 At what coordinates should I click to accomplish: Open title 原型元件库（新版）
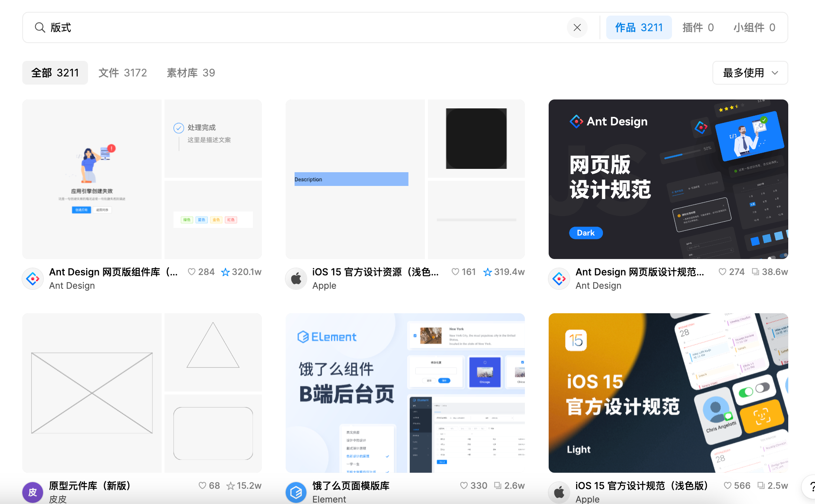pyautogui.click(x=90, y=486)
